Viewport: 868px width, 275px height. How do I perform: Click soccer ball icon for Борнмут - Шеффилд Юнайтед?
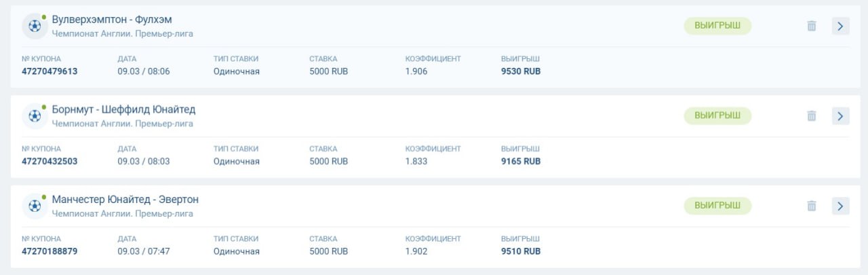pos(34,116)
